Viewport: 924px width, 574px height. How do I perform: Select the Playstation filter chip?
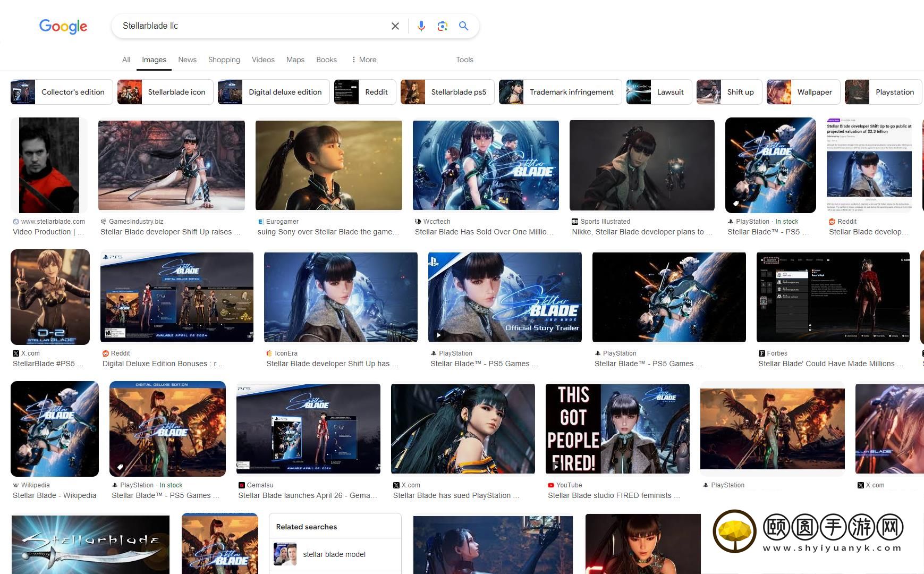pyautogui.click(x=883, y=92)
